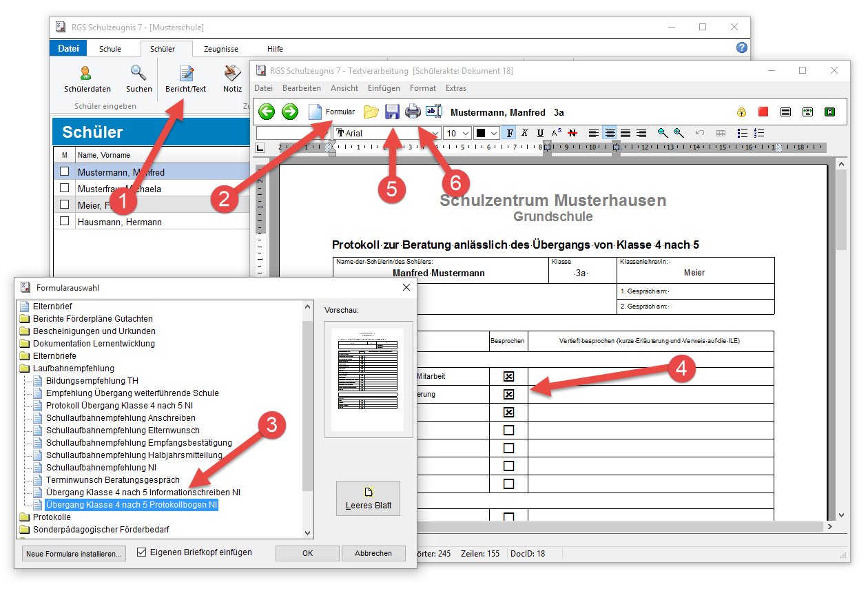Tick the checkbox next to Musterfrau, Michaela
868x591 pixels.
(65, 188)
